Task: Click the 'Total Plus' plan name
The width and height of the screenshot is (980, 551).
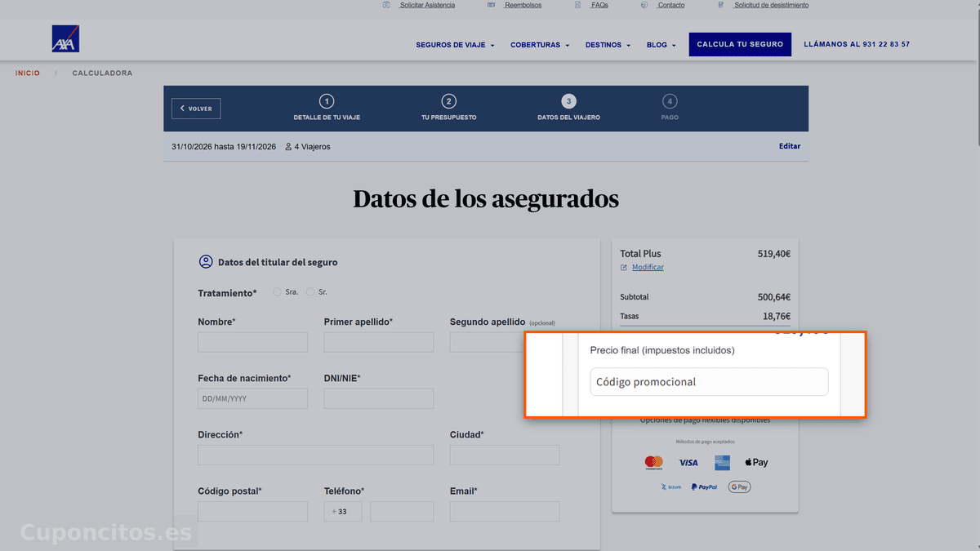Action: pos(641,254)
